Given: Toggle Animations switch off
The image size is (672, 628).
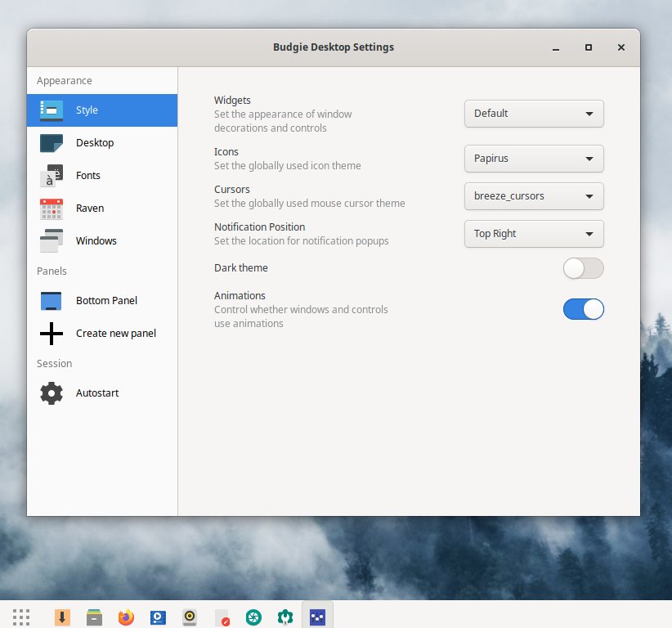Looking at the screenshot, I should (x=583, y=309).
